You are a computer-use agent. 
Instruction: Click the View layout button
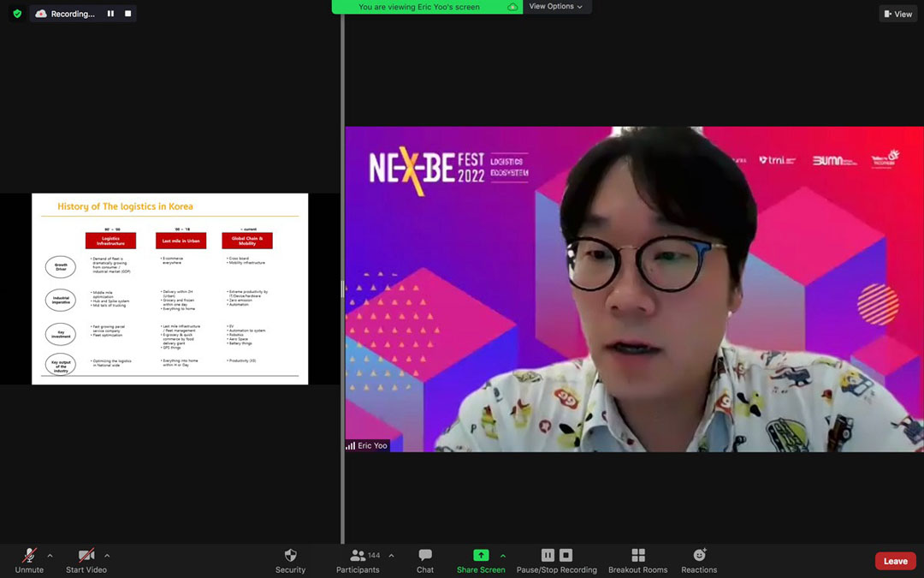click(x=898, y=14)
